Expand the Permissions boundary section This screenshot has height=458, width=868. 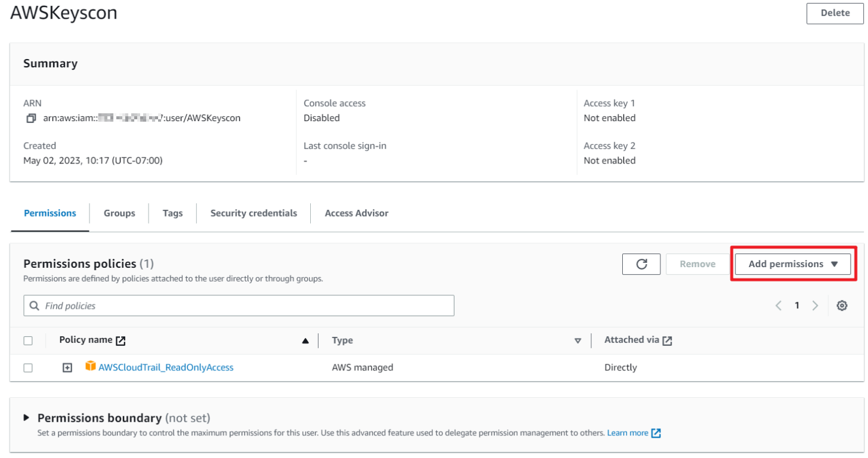(x=26, y=417)
